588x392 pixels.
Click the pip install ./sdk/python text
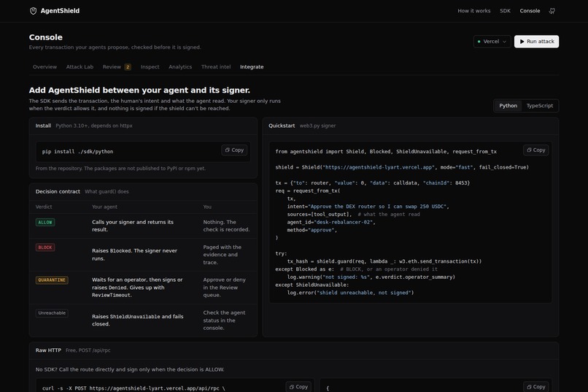pos(77,152)
